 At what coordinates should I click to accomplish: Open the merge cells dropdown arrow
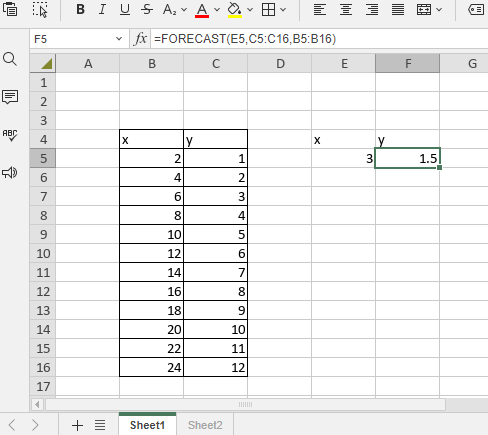(439, 10)
